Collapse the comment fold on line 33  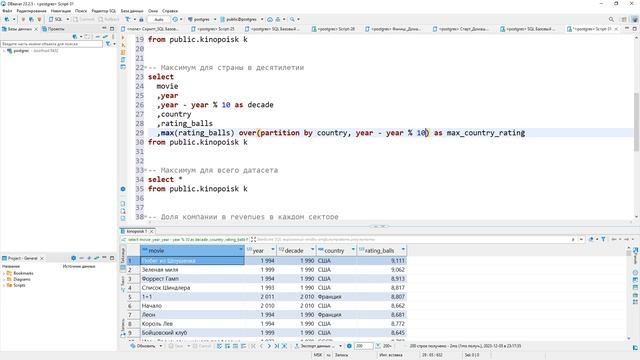tap(146, 170)
